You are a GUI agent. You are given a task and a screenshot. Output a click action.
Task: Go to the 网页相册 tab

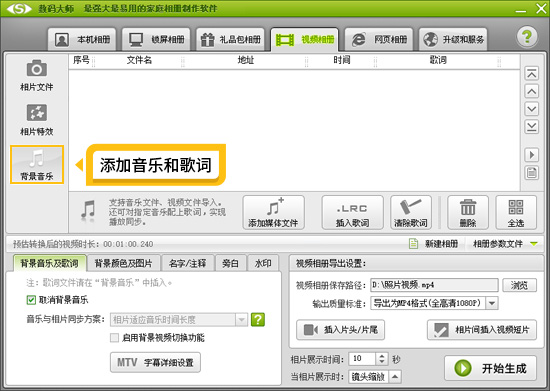[379, 39]
